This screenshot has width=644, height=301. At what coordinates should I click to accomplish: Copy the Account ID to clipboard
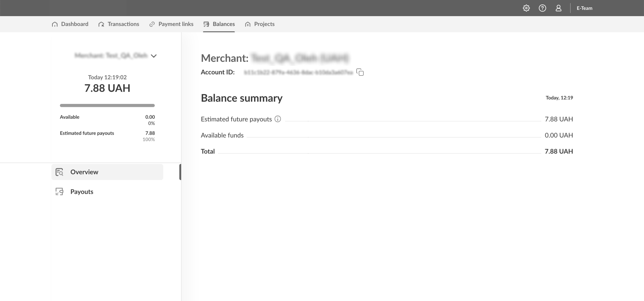(360, 72)
